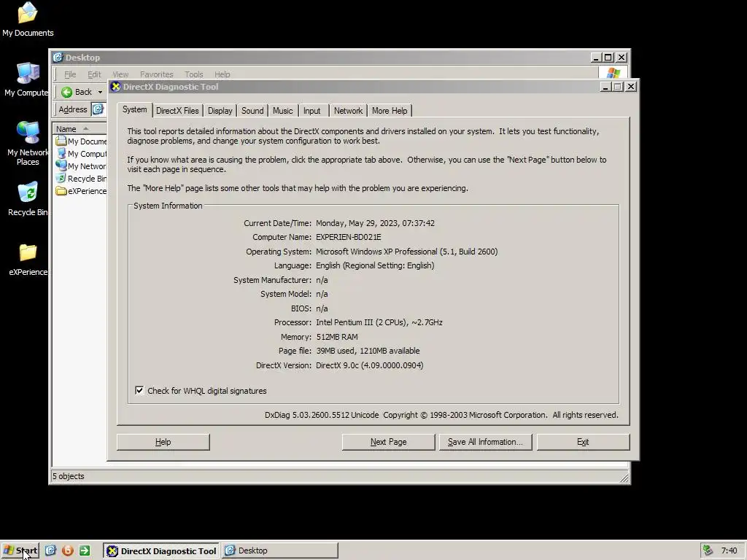Open View menu in Desktop window
This screenshot has height=560, width=747.
(x=120, y=74)
